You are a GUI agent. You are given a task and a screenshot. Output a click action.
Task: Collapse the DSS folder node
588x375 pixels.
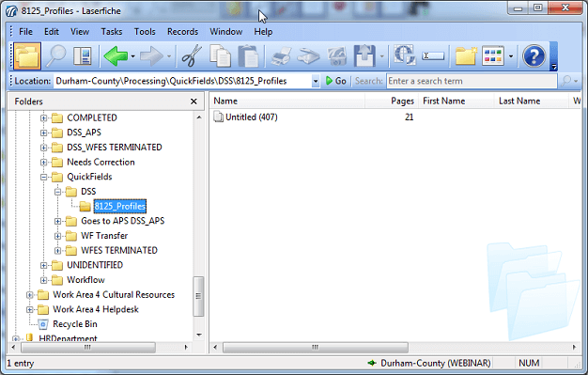57,192
